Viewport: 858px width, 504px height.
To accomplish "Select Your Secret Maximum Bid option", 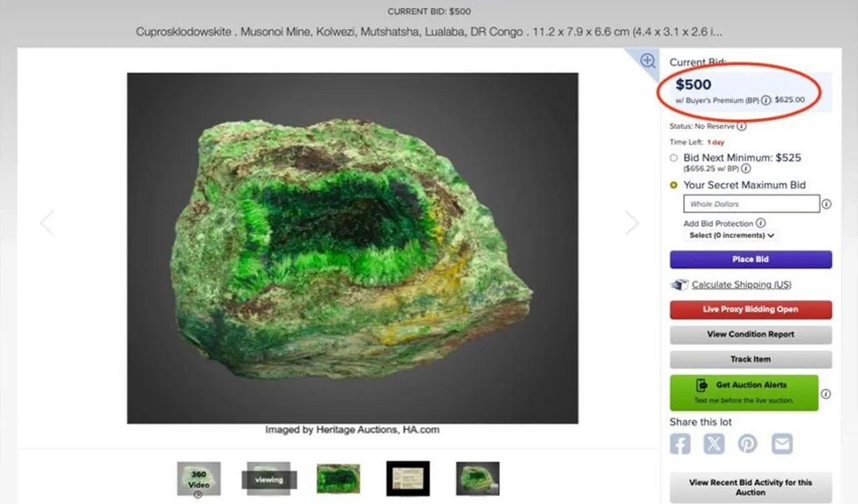I will click(x=674, y=185).
